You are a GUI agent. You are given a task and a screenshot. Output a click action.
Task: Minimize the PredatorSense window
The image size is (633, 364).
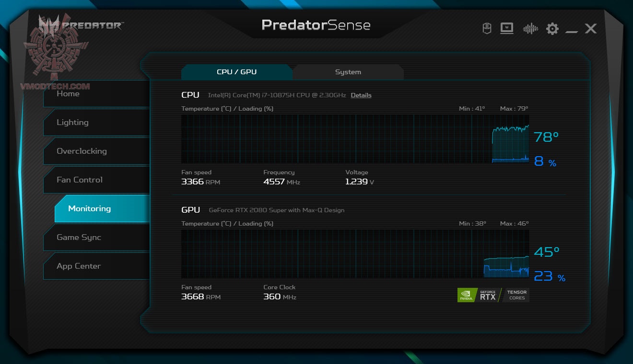point(572,32)
